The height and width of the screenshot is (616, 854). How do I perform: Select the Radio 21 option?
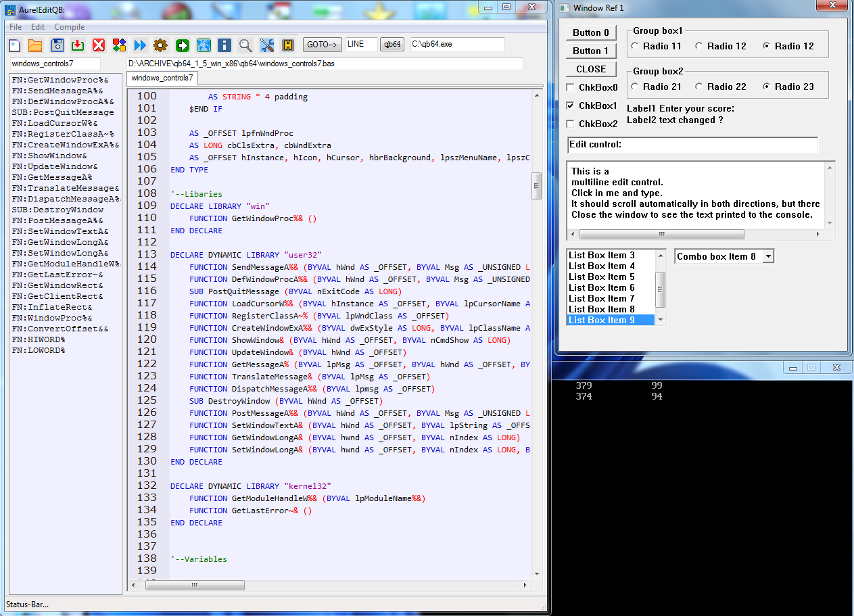[x=635, y=87]
